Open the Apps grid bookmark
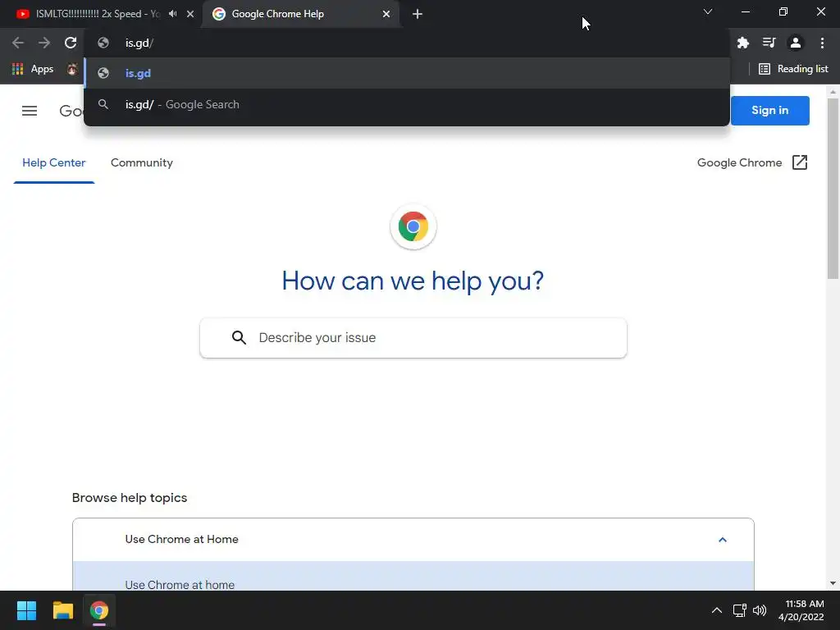 point(33,69)
